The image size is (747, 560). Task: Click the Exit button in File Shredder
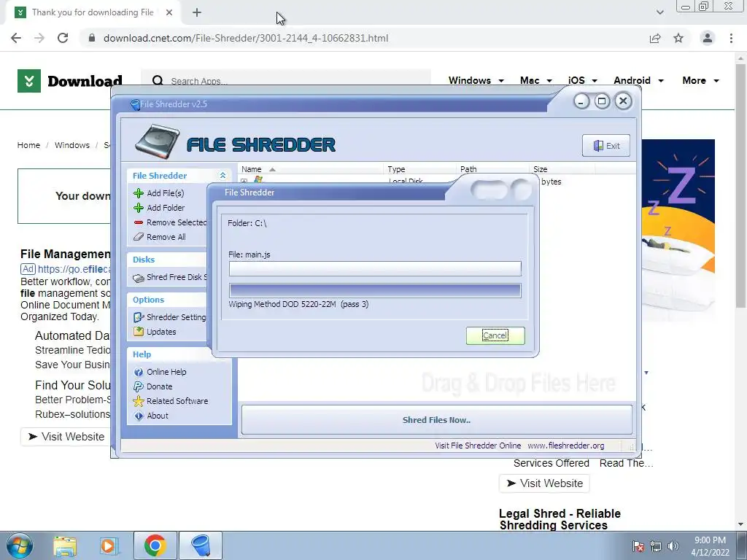point(606,146)
